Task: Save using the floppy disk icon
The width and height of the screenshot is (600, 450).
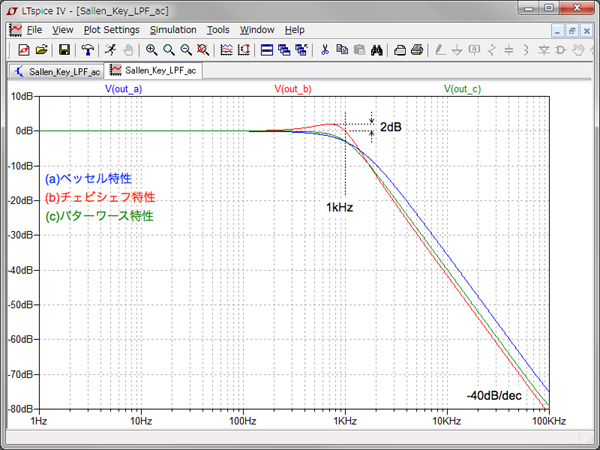Action: (x=64, y=49)
